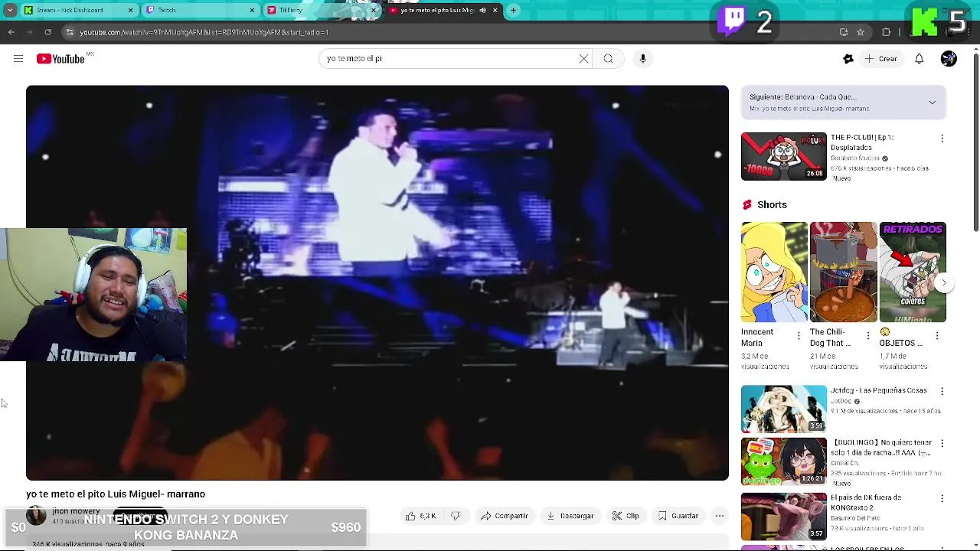Open the account avatar menu

pyautogui.click(x=949, y=59)
